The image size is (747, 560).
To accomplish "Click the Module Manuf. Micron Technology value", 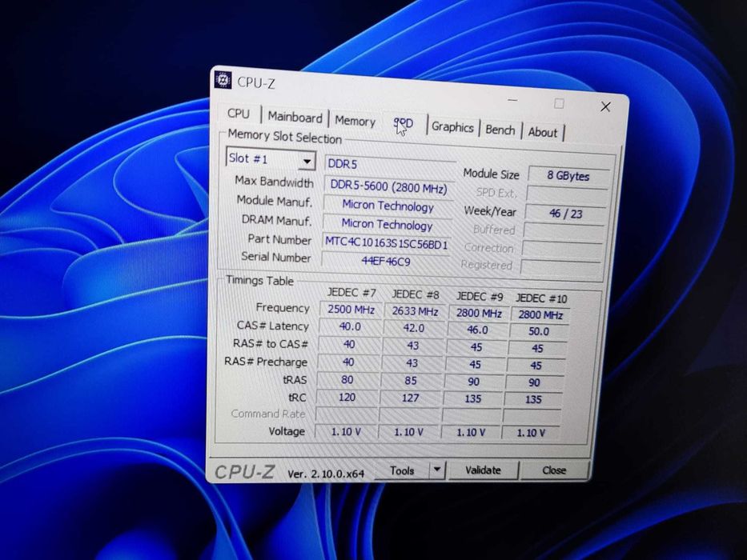I will [388, 206].
